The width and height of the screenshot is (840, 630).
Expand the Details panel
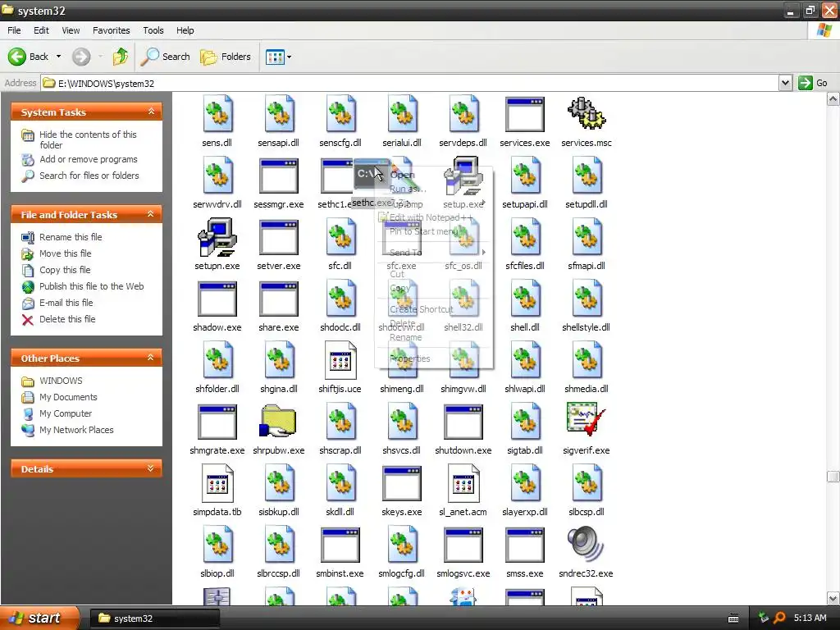[151, 468]
